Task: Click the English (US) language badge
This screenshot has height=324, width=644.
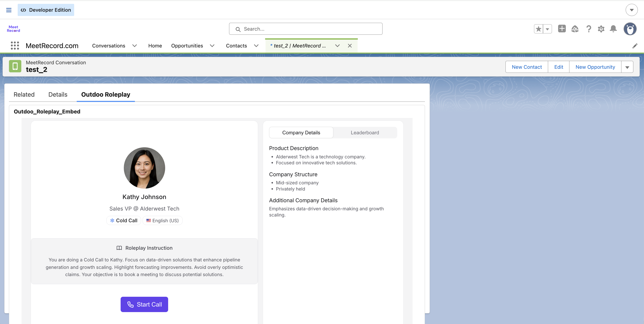Action: [163, 221]
